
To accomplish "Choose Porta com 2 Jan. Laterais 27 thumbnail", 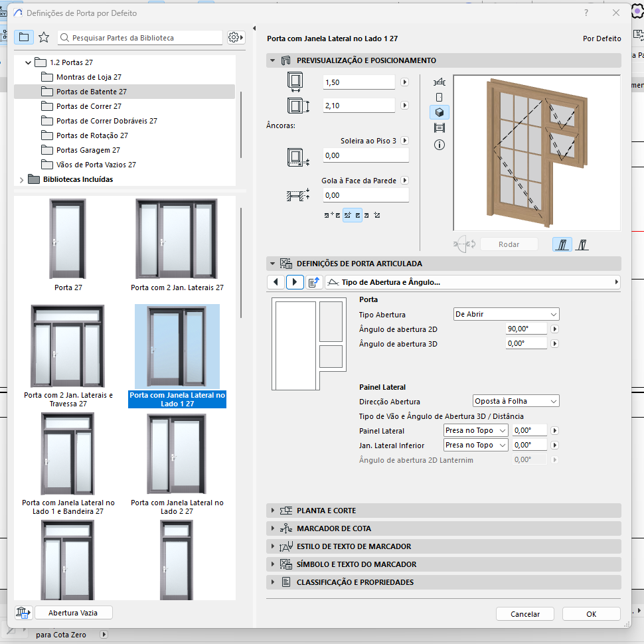I will tap(177, 239).
